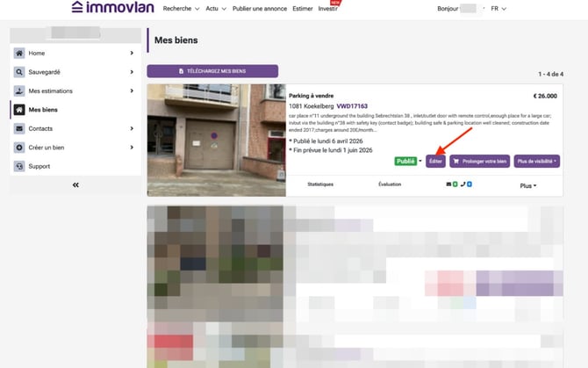
Task: Click Prolonger votre bien button
Action: point(479,162)
